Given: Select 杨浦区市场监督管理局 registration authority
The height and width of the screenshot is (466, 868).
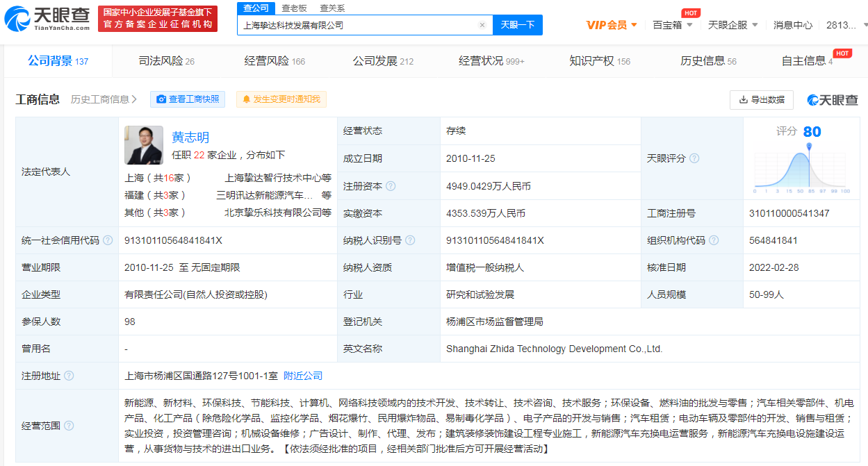Looking at the screenshot, I should point(495,322).
